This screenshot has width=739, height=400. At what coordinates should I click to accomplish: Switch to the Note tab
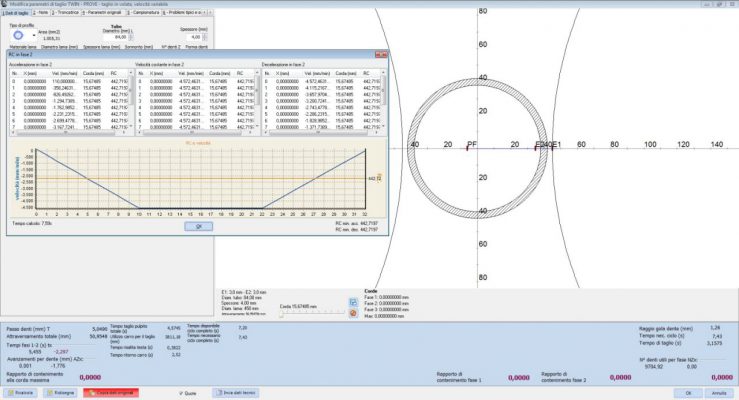41,13
